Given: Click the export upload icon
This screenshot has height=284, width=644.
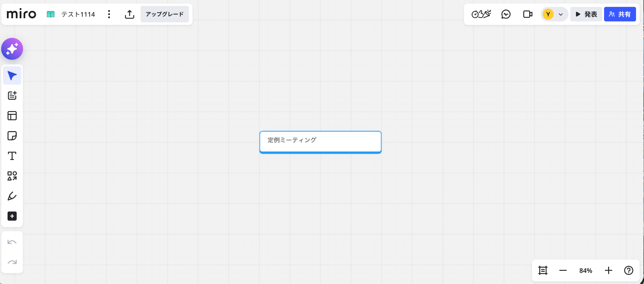Looking at the screenshot, I should point(130,14).
